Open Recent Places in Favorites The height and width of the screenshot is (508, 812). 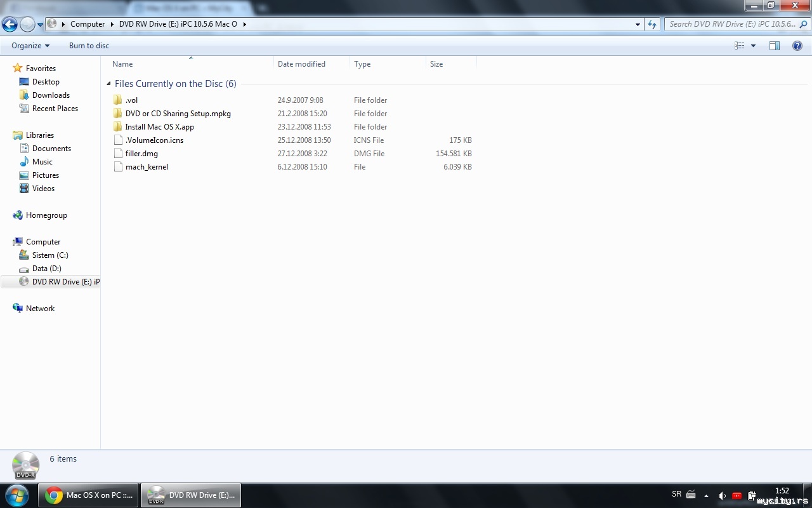click(x=55, y=109)
